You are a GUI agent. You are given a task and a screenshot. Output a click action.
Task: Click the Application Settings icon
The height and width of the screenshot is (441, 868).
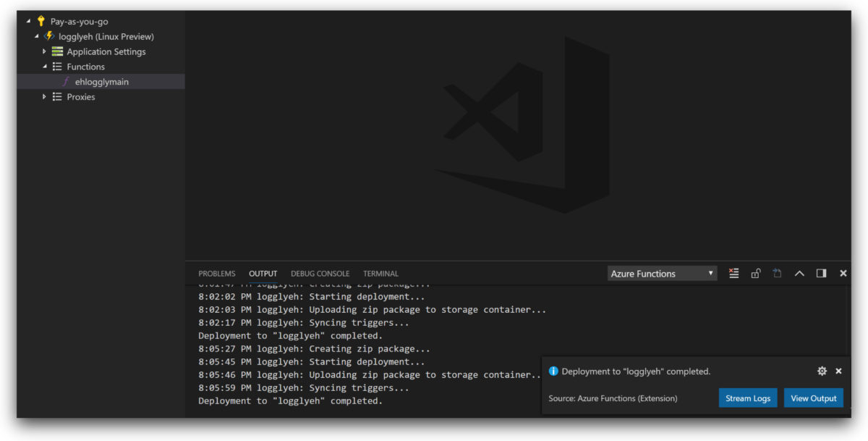(56, 51)
